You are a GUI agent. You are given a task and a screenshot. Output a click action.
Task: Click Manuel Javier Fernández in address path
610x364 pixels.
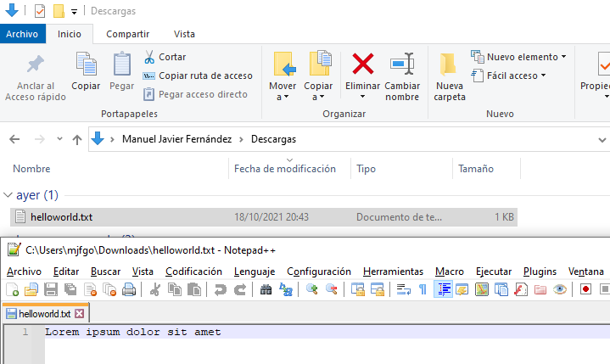pyautogui.click(x=176, y=139)
